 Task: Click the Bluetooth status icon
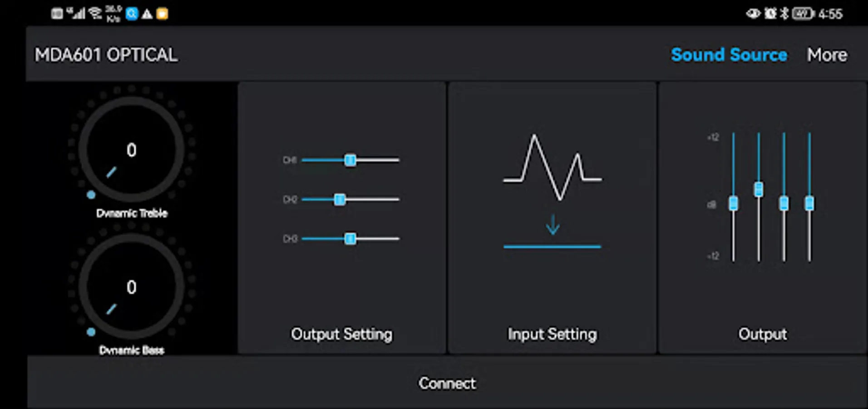pos(784,14)
